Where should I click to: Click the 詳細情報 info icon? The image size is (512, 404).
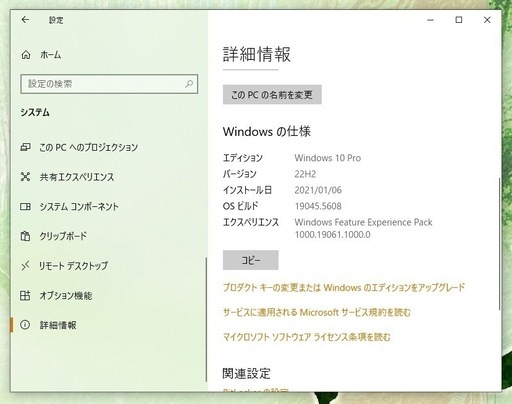(x=25, y=325)
